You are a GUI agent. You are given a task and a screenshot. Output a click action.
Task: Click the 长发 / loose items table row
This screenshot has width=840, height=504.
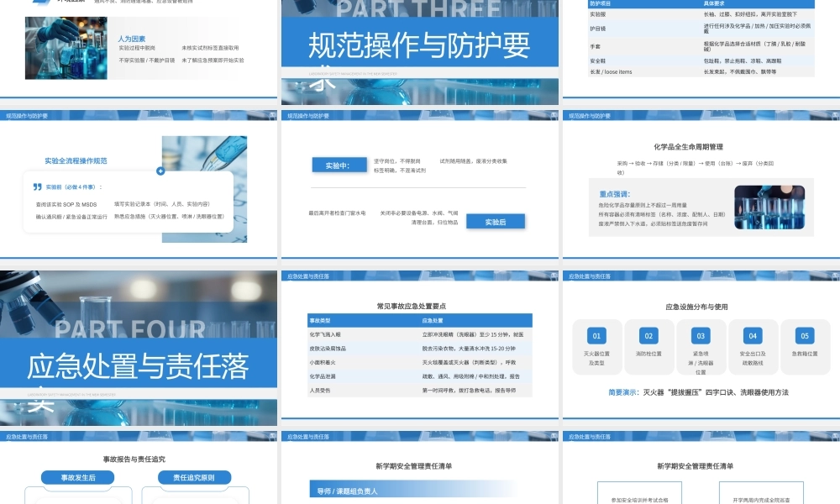[701, 71]
